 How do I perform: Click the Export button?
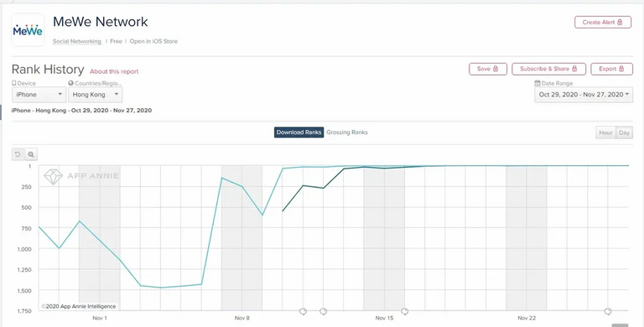point(611,69)
